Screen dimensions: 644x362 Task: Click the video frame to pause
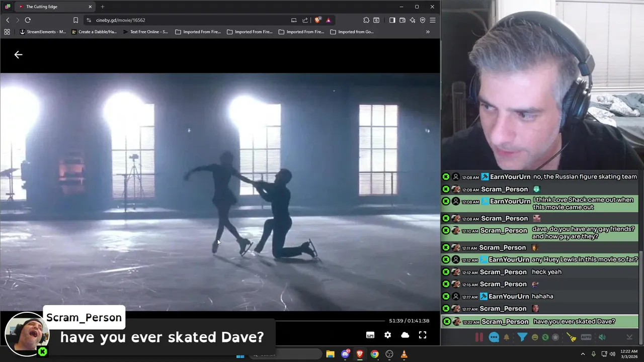coord(220,192)
